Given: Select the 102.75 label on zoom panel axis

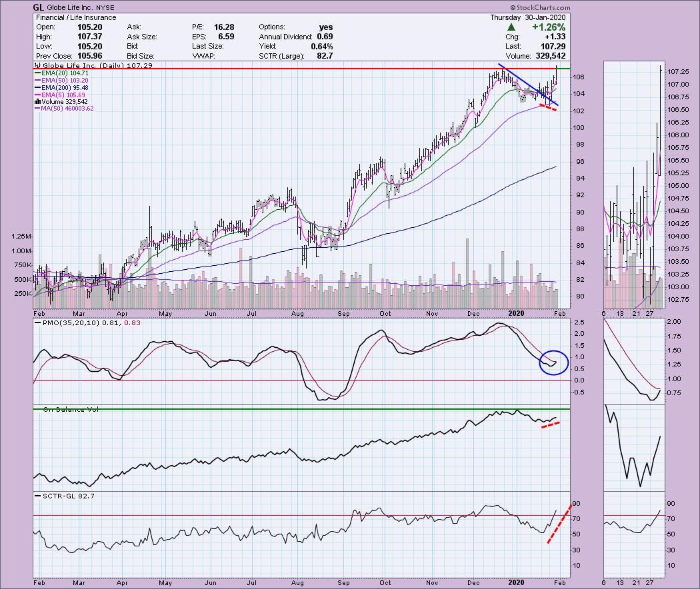Looking at the screenshot, I should pos(678,299).
